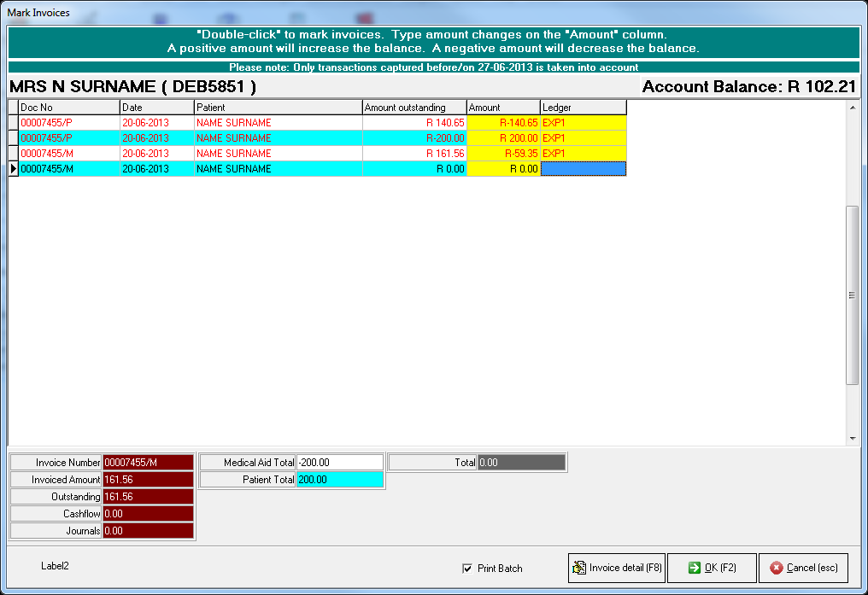Screen dimensions: 868x595
Task: Click the Date column header
Action: pos(156,108)
